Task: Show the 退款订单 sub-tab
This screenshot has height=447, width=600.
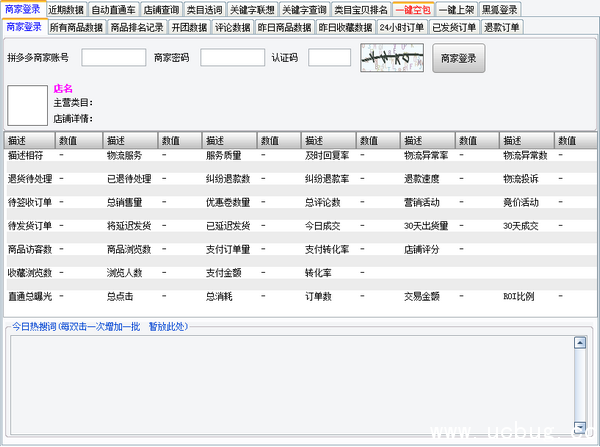Action: coord(500,27)
